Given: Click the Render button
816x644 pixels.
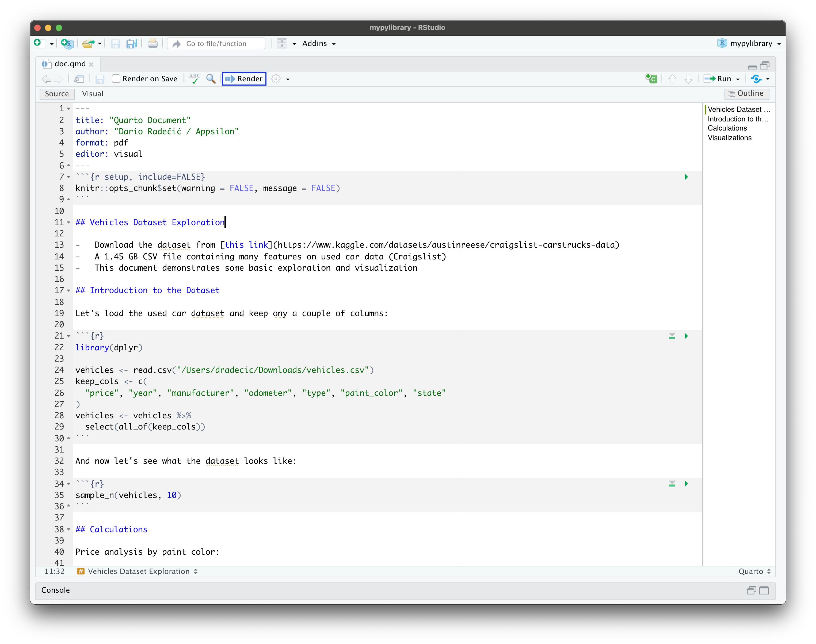Looking at the screenshot, I should click(x=244, y=79).
